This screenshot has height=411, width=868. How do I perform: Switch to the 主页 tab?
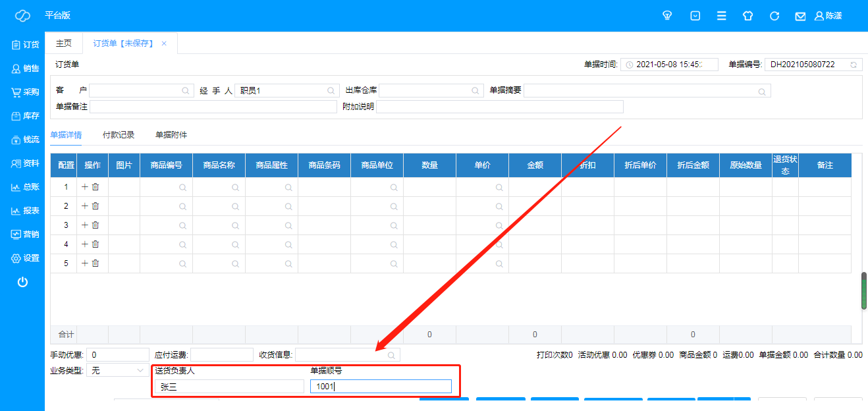tap(64, 43)
